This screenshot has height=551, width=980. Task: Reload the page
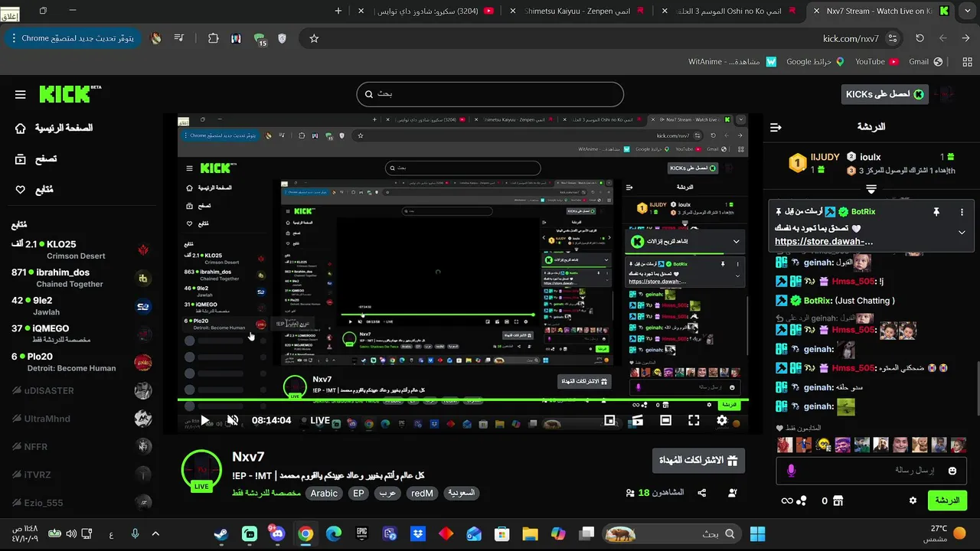click(x=920, y=38)
